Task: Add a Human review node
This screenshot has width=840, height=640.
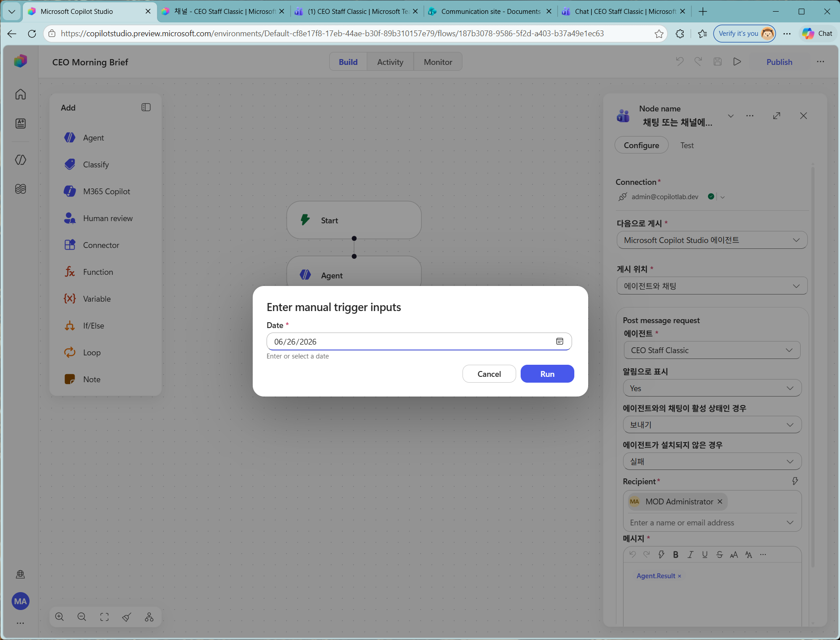Action: pos(106,218)
